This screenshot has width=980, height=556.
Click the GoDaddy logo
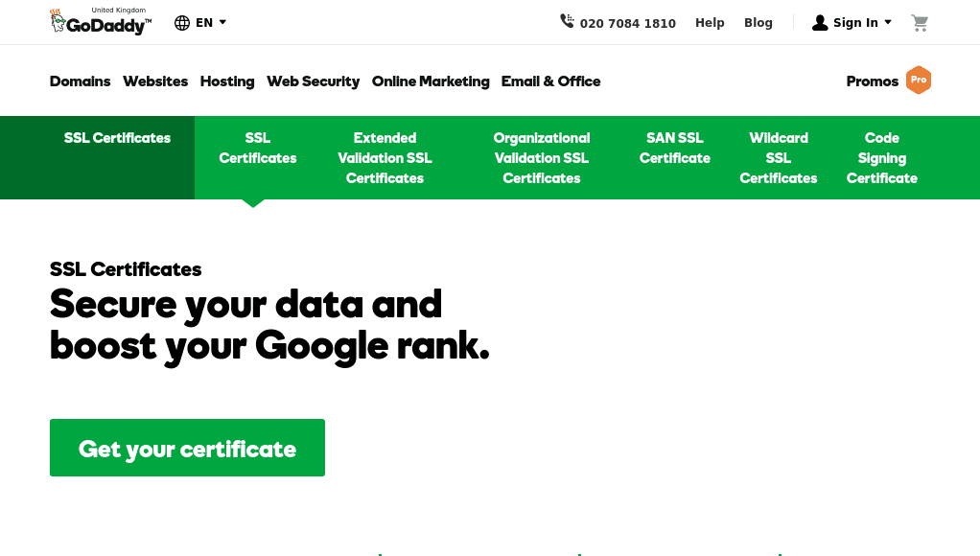click(101, 22)
